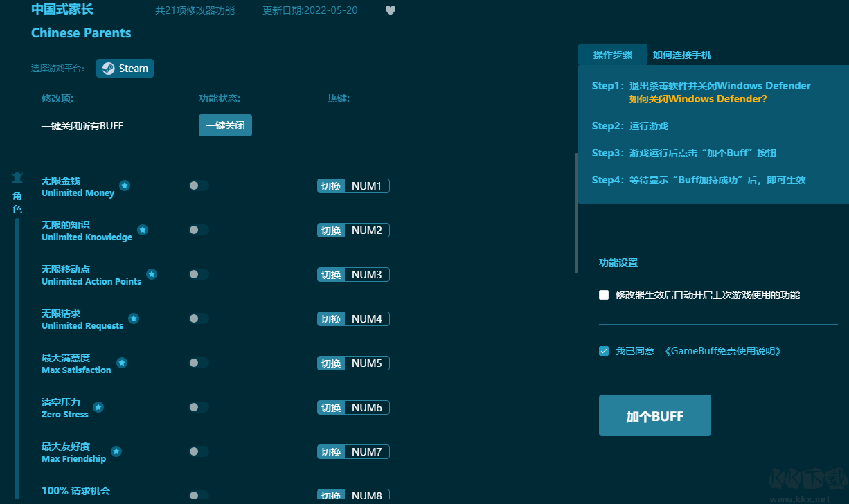This screenshot has height=504, width=849.
Task: Click the 加个BUFF button
Action: tap(654, 415)
